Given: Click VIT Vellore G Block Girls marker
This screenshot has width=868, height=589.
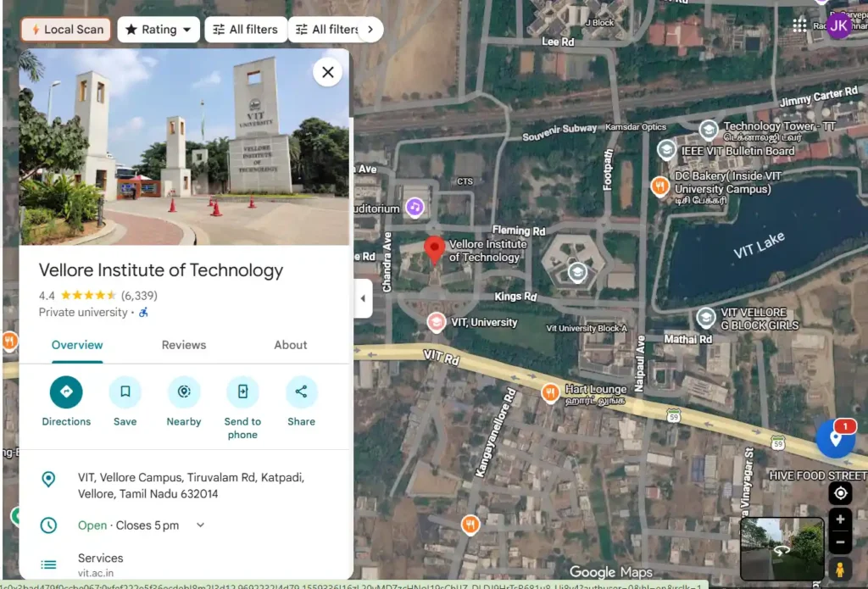Looking at the screenshot, I should pos(706,318).
